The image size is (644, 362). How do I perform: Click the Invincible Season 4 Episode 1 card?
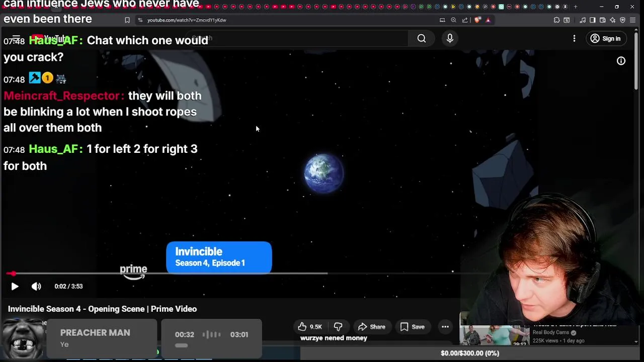tap(219, 257)
